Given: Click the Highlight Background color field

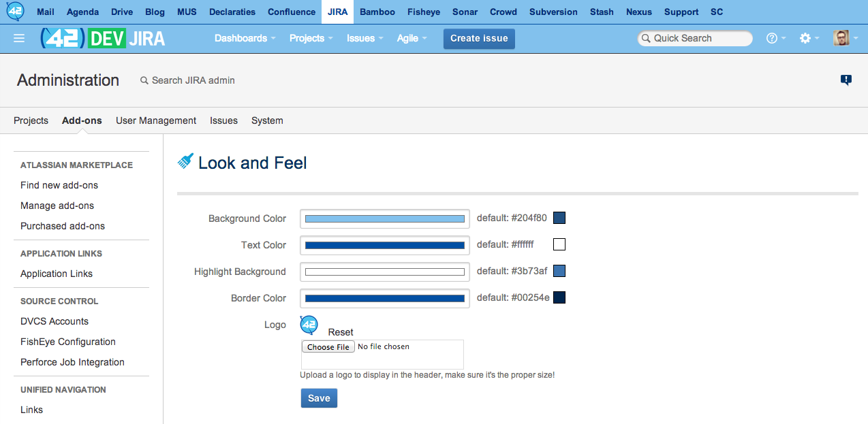Looking at the screenshot, I should point(385,272).
